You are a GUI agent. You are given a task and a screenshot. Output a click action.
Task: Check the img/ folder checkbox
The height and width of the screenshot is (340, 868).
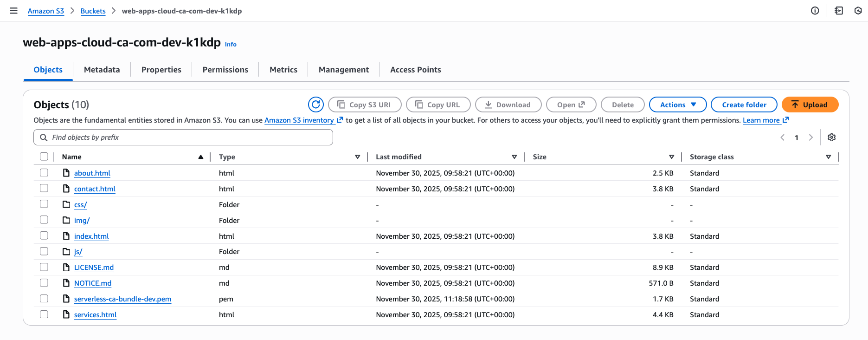pyautogui.click(x=44, y=220)
